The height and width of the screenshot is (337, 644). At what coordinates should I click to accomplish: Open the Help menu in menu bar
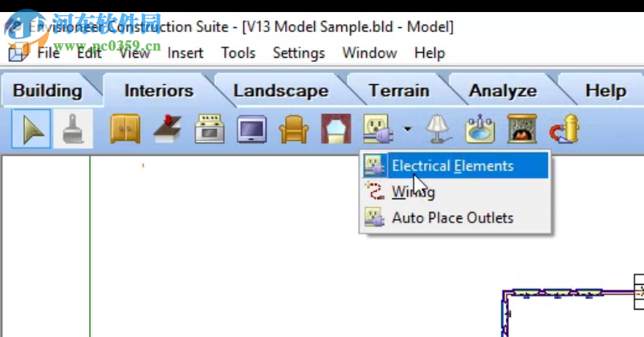coord(430,52)
